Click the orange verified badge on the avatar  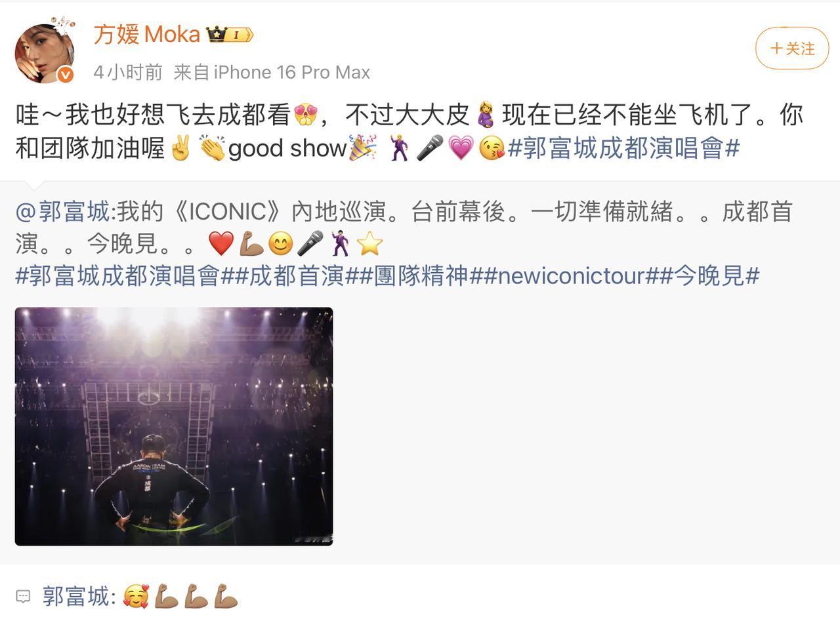coord(65,75)
